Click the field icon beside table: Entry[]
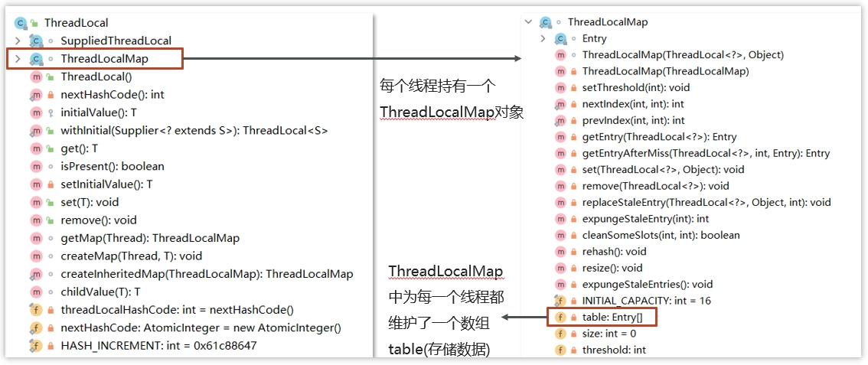The width and height of the screenshot is (868, 365). [560, 318]
